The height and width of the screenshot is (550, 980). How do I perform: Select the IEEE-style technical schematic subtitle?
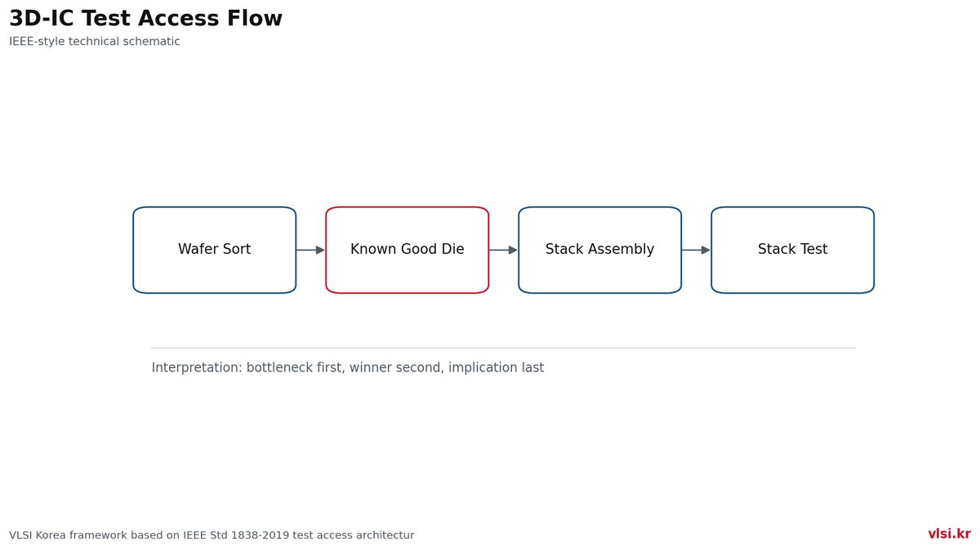(x=95, y=42)
